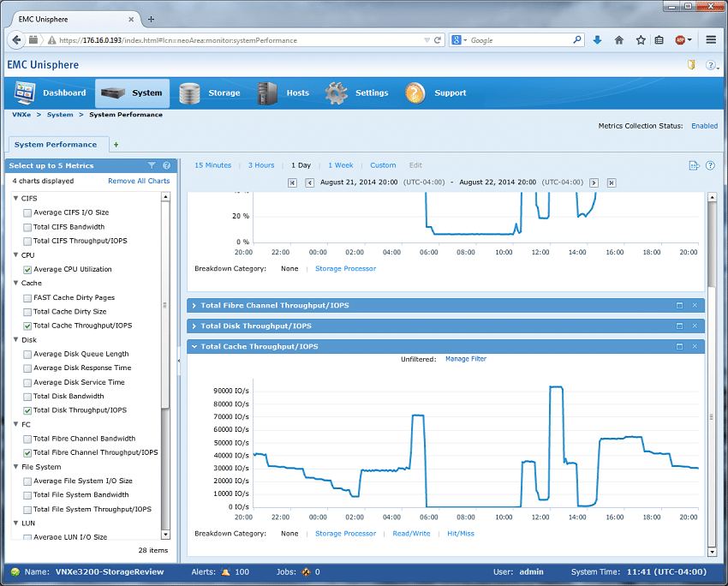Open the Dashboard section

coord(51,93)
